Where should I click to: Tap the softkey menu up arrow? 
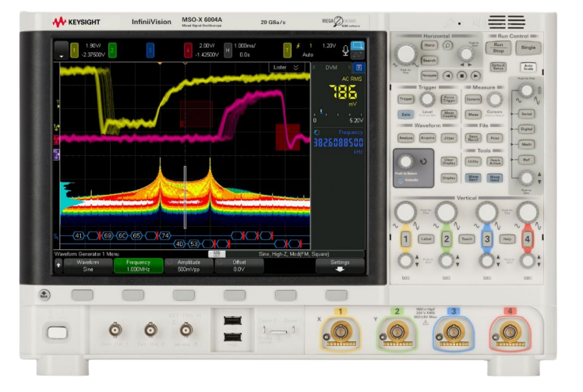pos(58,266)
